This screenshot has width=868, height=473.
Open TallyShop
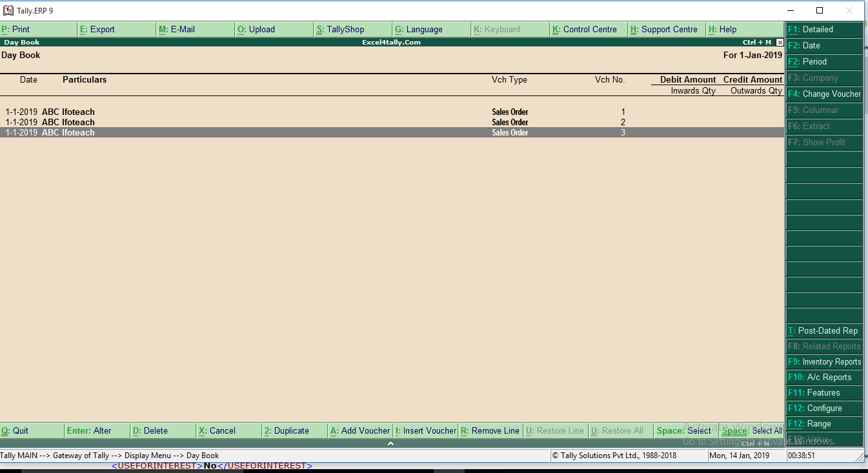tap(354, 30)
